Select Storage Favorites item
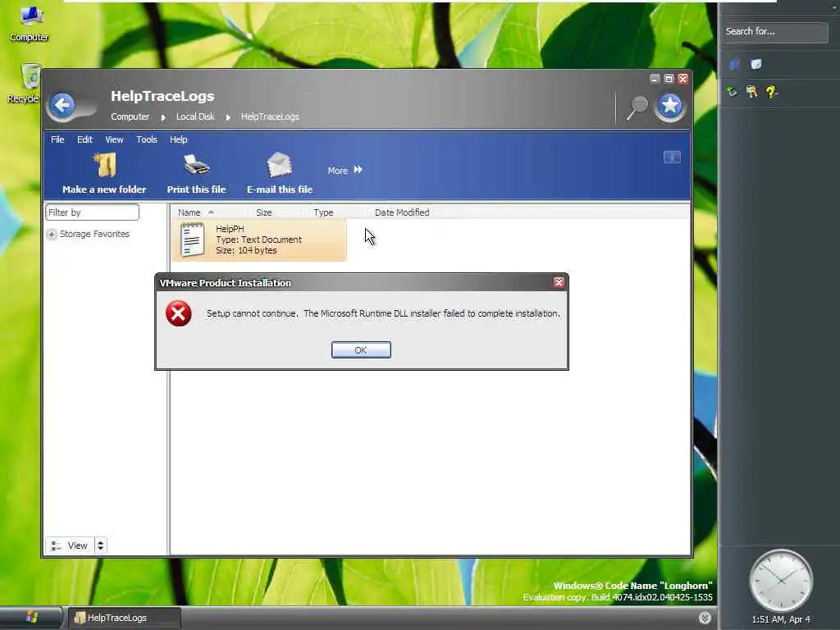The width and height of the screenshot is (840, 630). (94, 234)
